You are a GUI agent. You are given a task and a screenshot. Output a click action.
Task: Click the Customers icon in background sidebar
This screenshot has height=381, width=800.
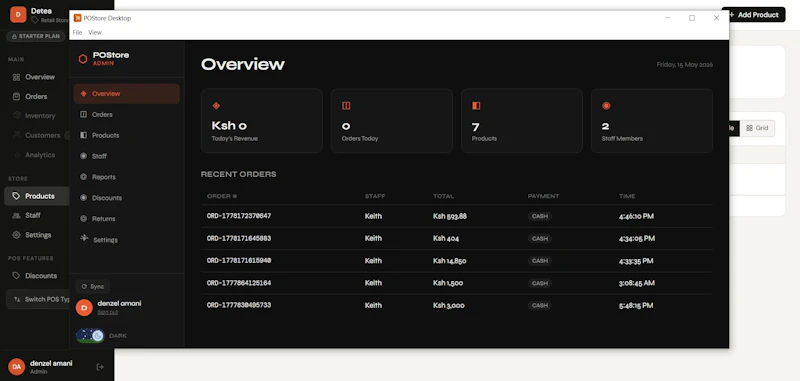(16, 135)
